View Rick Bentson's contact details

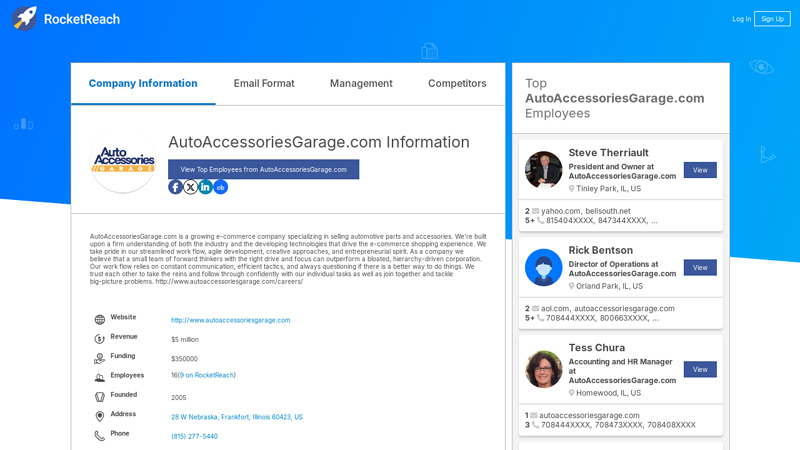[700, 267]
